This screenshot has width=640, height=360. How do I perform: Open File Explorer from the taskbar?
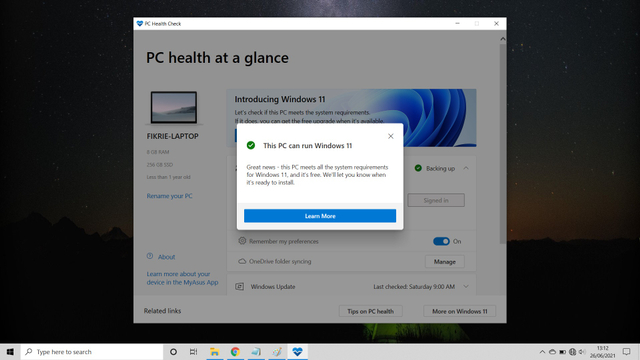(214, 351)
